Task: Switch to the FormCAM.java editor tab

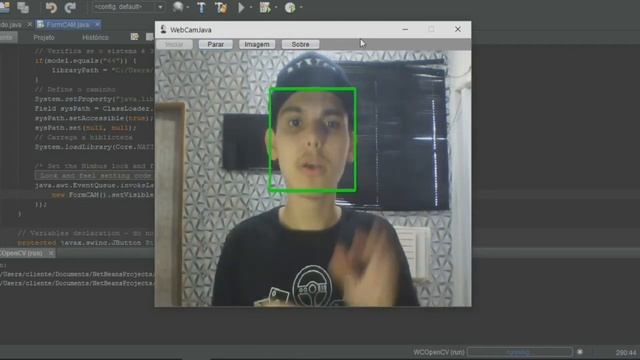Action: (x=68, y=24)
